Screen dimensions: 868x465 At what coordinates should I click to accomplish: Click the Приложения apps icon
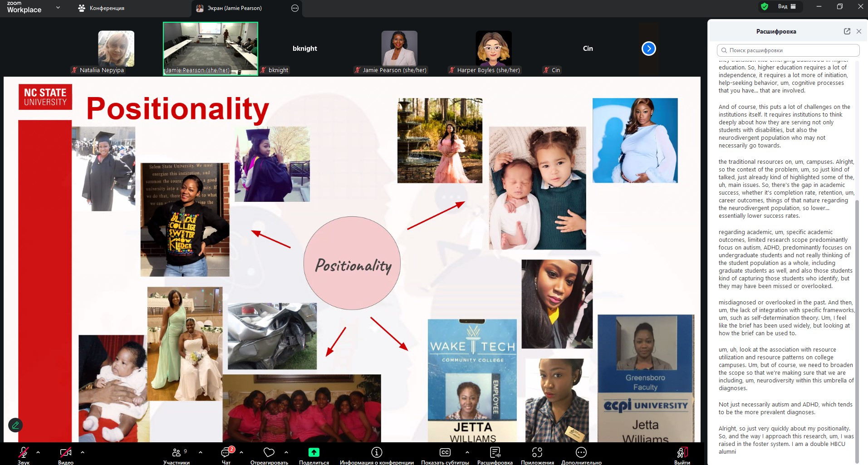tap(537, 452)
